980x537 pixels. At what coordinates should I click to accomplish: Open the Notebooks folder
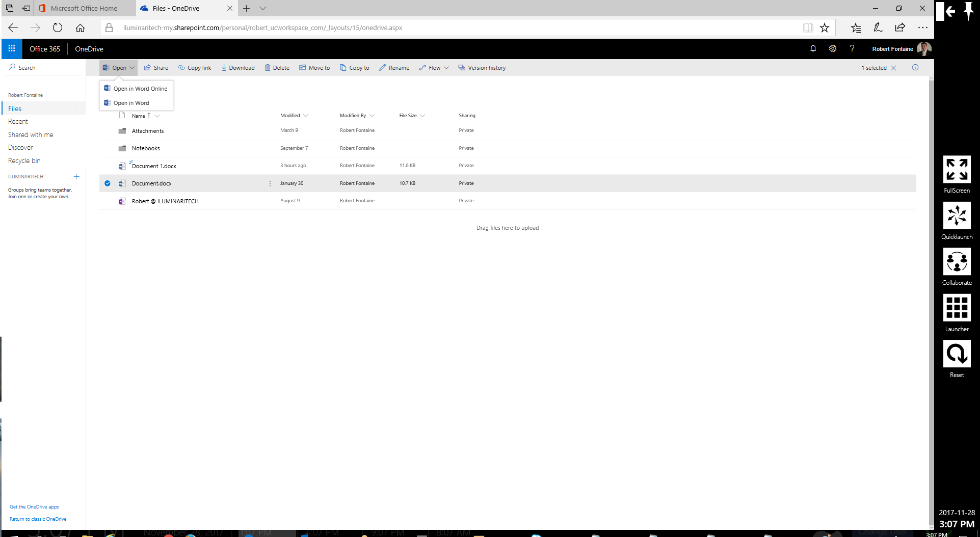(146, 148)
